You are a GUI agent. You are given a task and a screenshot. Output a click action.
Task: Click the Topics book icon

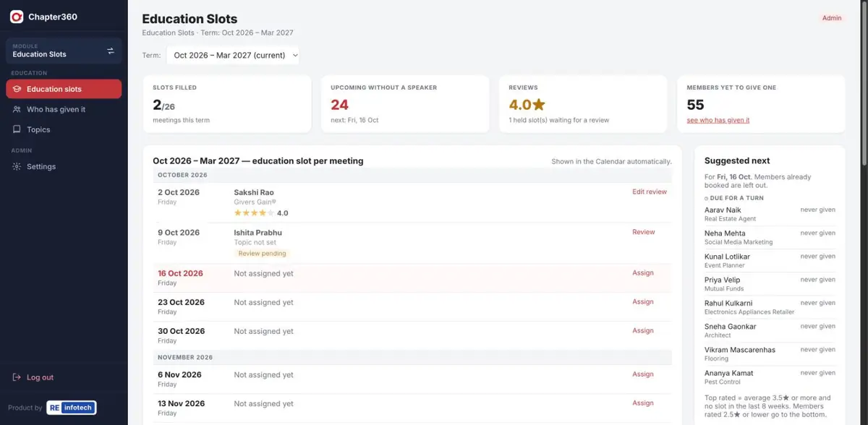pyautogui.click(x=17, y=129)
